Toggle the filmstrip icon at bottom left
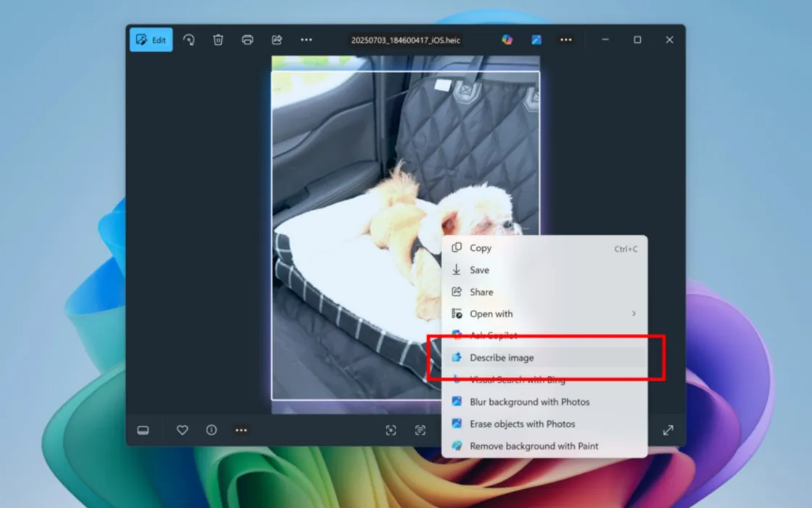This screenshot has height=508, width=812. pyautogui.click(x=143, y=430)
